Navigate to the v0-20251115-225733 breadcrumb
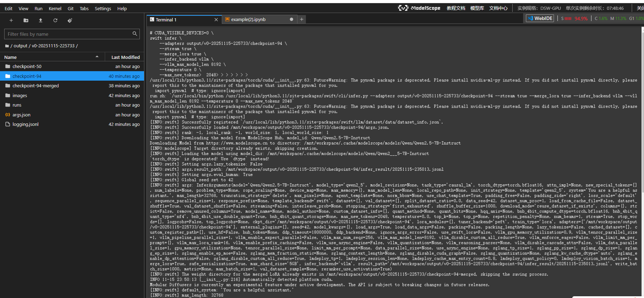The height and width of the screenshot is (298, 644). click(53, 46)
